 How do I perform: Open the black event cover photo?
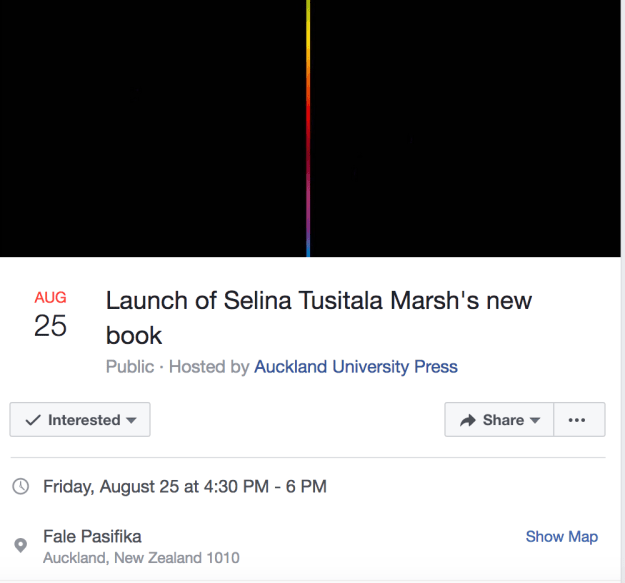[150, 130]
